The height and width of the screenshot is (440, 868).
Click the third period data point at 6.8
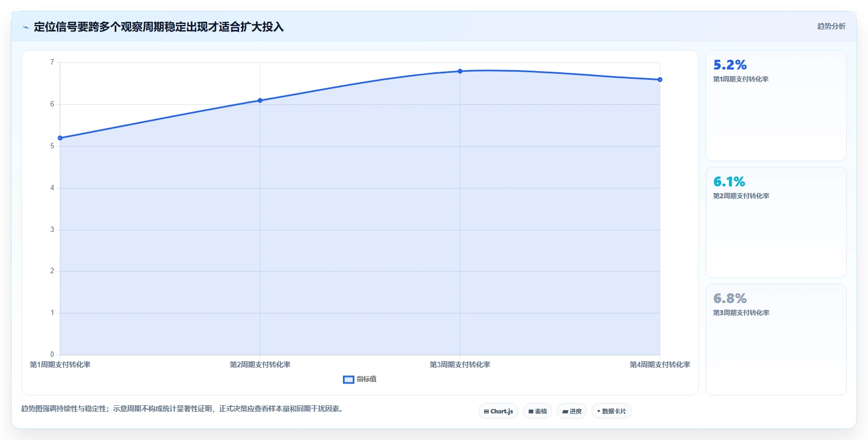[460, 71]
